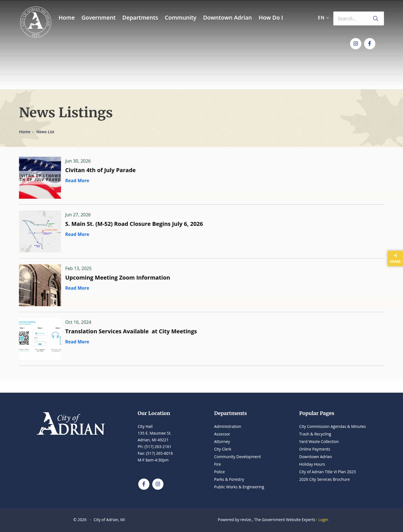Open the translation services QR thumbnail
This screenshot has width=403, height=532.
tap(40, 339)
